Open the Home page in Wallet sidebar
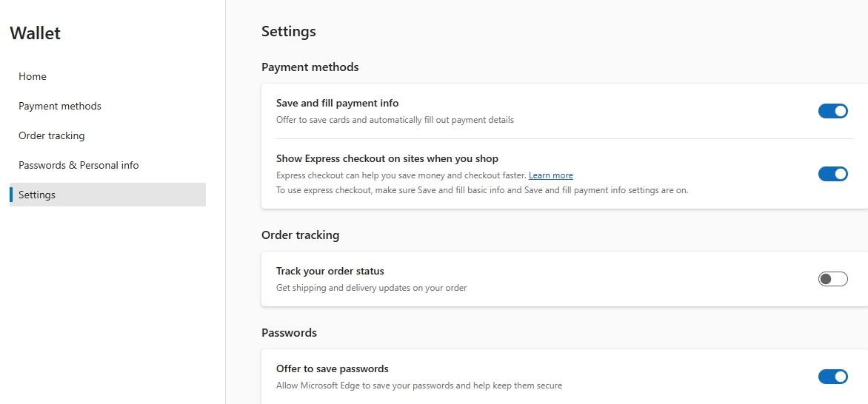Screen dimensions: 868x404 point(33,76)
